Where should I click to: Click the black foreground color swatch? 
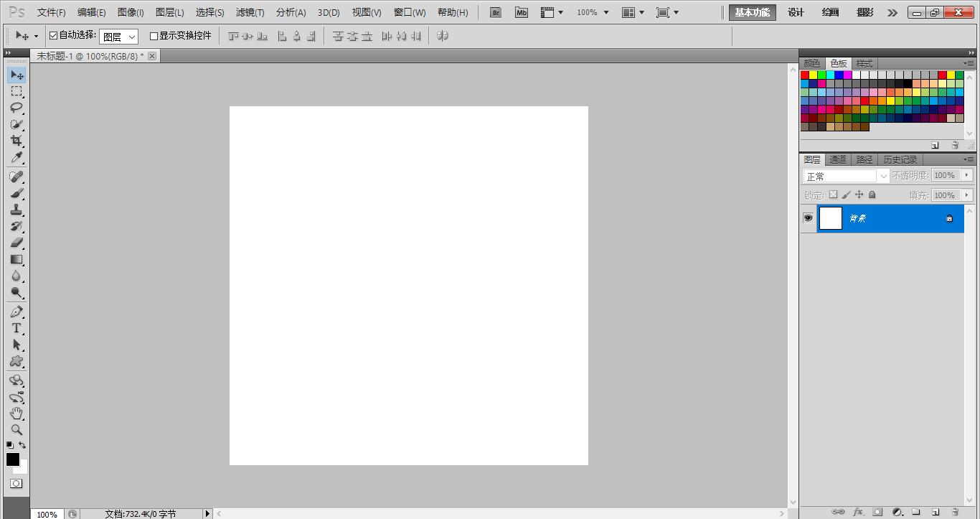click(x=12, y=459)
